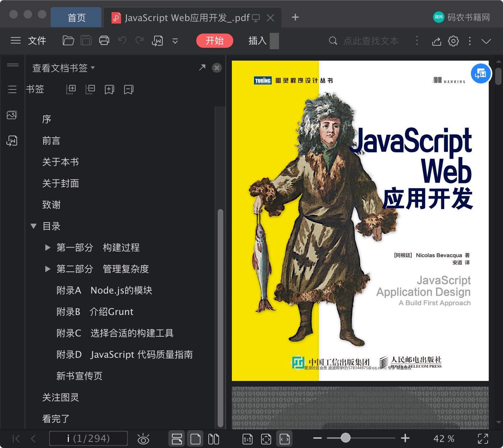Go to previous page arrow
Screen dimensions: 503x448
[x=33, y=439]
